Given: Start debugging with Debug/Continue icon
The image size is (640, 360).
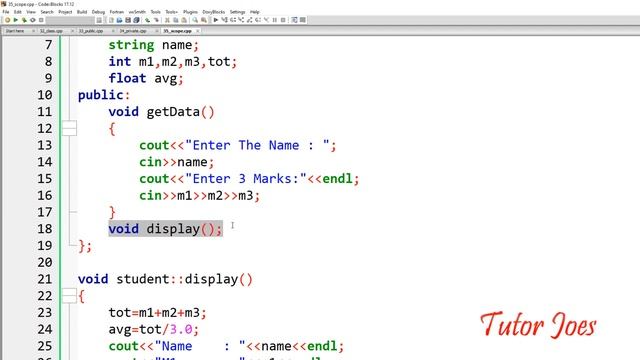Looking at the screenshot, I should tap(216, 20).
